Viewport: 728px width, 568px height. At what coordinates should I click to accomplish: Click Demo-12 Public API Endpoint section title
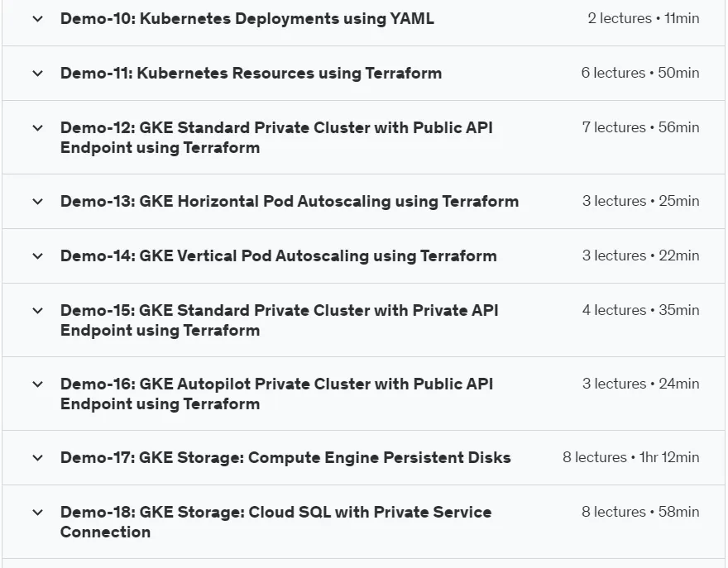(276, 137)
